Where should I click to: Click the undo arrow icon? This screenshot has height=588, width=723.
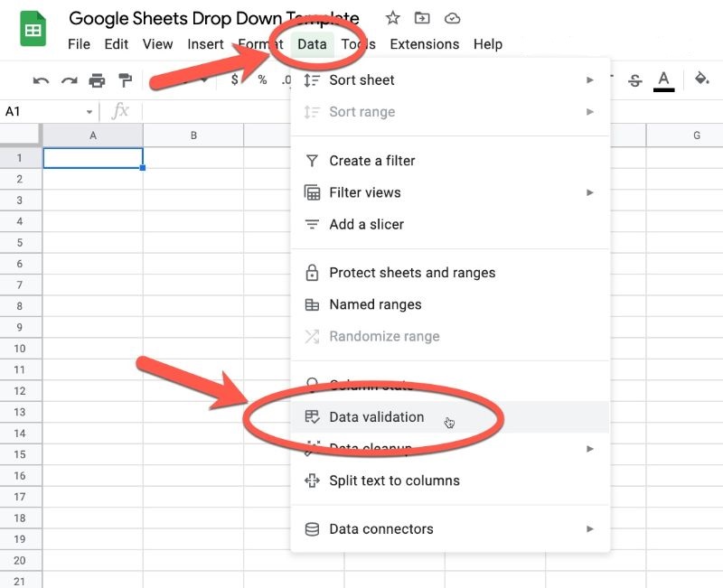click(x=41, y=80)
